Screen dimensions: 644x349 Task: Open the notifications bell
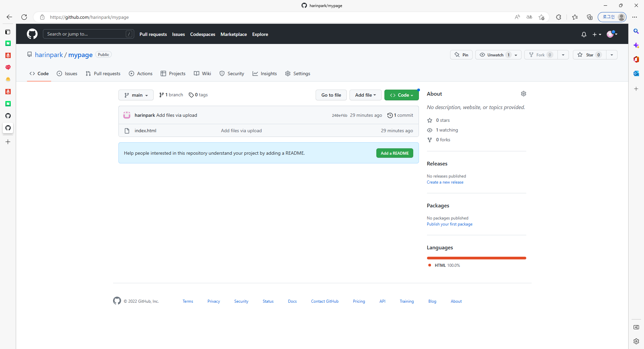click(x=584, y=34)
